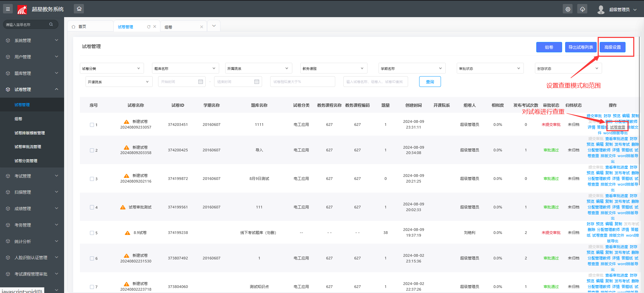Check the checkbox for row 1
Screen dimensions: 644x293
[x=92, y=125]
